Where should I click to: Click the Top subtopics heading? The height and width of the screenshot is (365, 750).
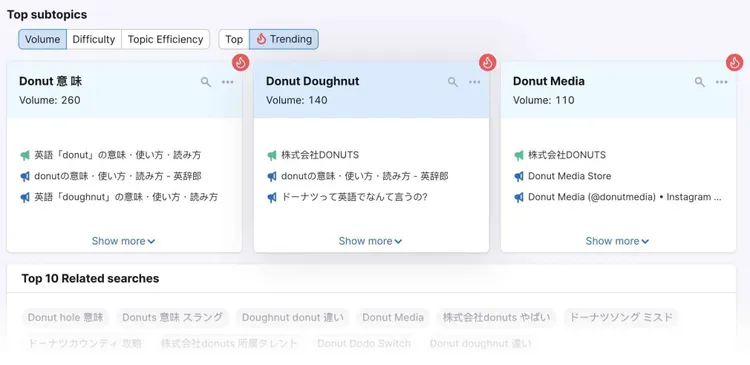47,14
